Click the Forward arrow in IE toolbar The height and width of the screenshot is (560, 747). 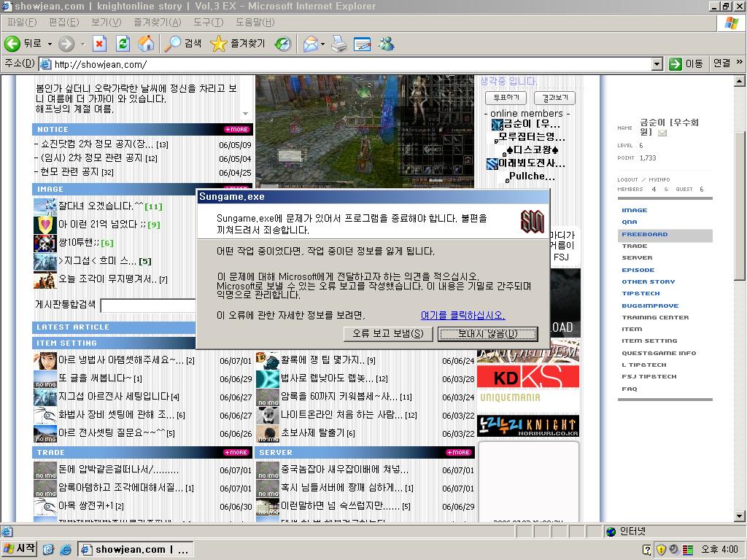point(66,44)
